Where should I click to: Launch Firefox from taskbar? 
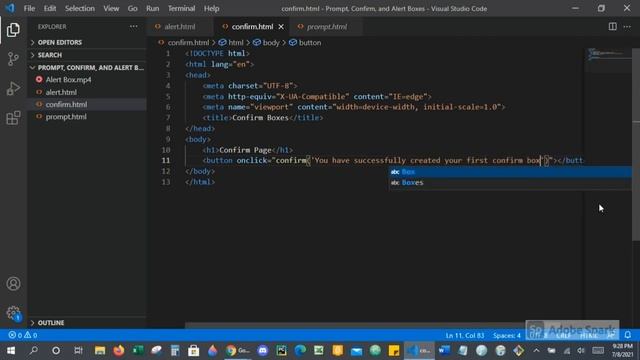coord(119,351)
